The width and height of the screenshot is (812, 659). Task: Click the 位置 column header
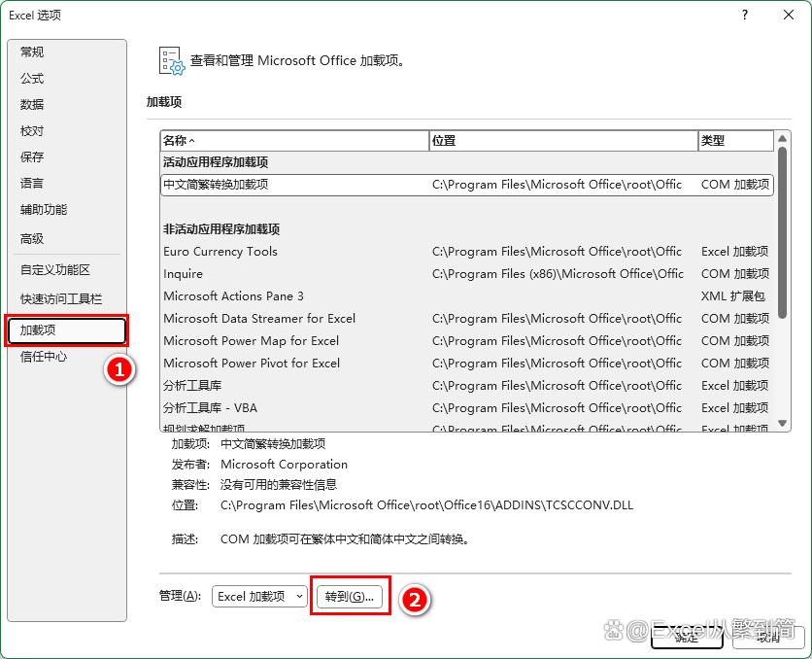tap(562, 141)
